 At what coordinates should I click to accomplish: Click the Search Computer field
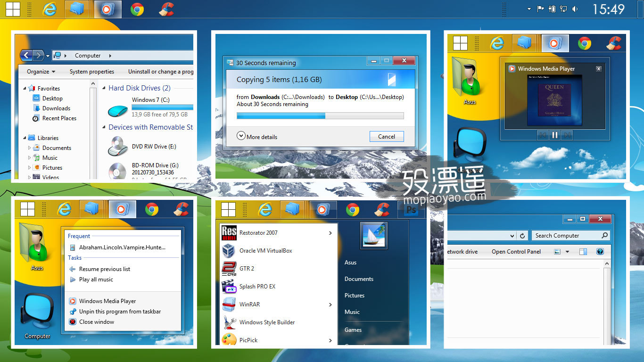point(571,236)
